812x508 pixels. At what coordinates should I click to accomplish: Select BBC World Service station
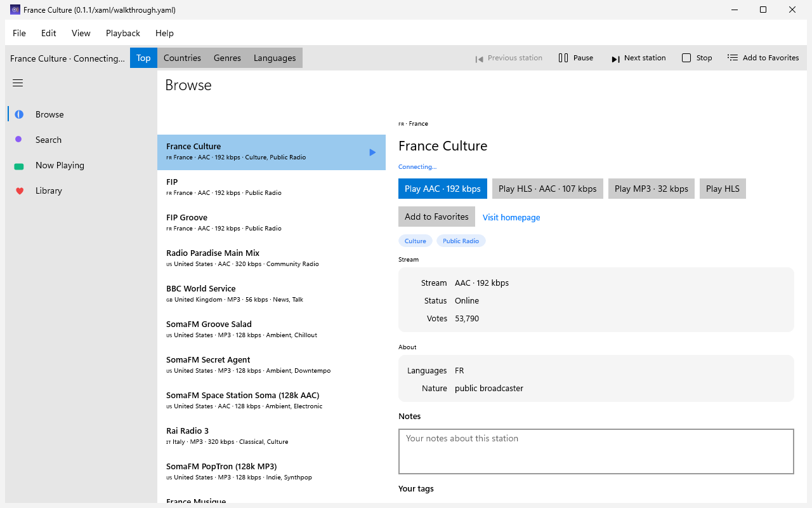[x=272, y=295]
